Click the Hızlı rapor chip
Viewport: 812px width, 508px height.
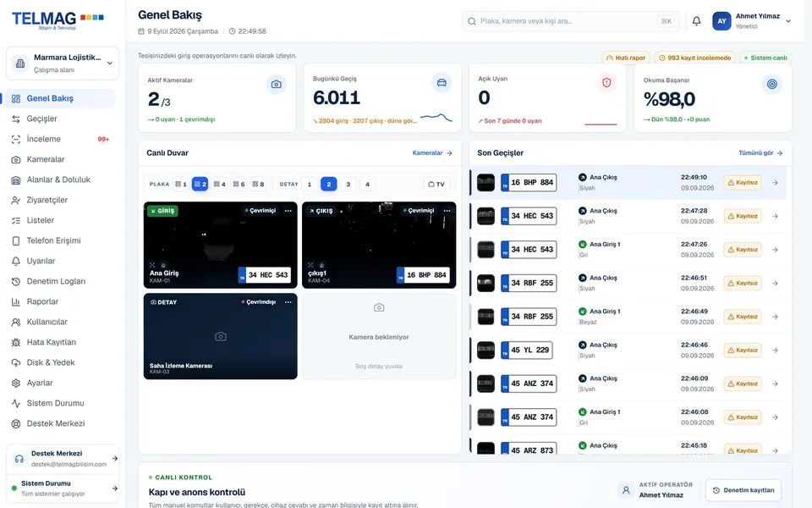(626, 58)
